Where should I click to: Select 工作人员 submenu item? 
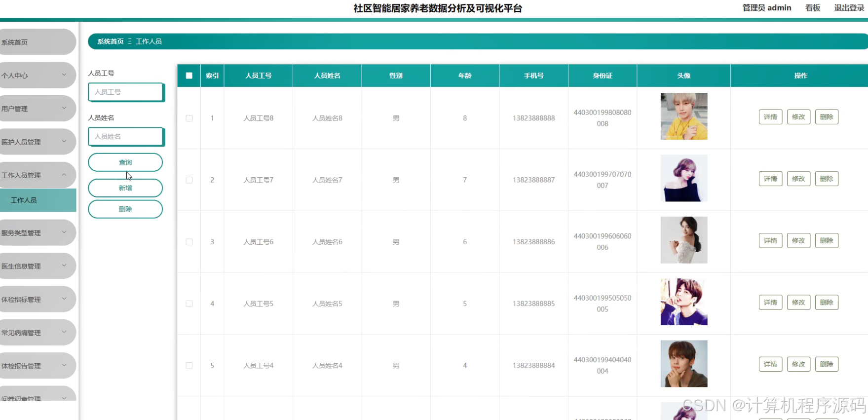pyautogui.click(x=38, y=200)
